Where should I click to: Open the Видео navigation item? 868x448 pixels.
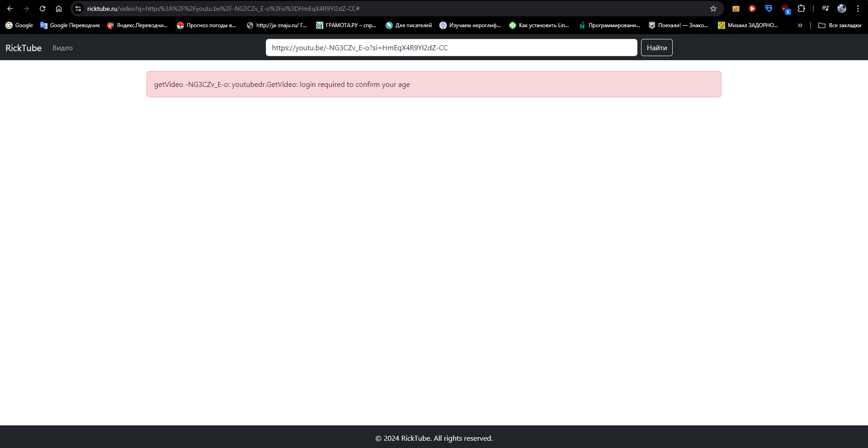tap(62, 48)
